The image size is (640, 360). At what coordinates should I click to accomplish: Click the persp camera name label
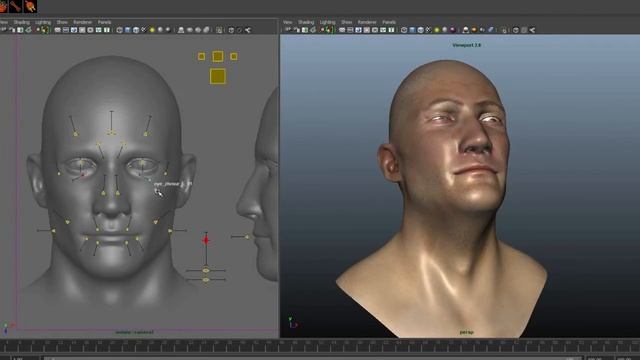467,332
